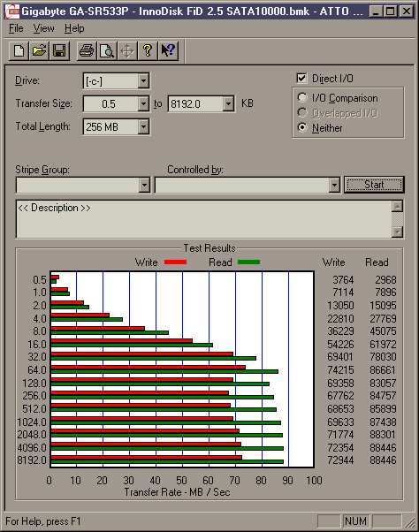Click the yellow question mark About icon
The image size is (419, 532).
pyautogui.click(x=148, y=51)
